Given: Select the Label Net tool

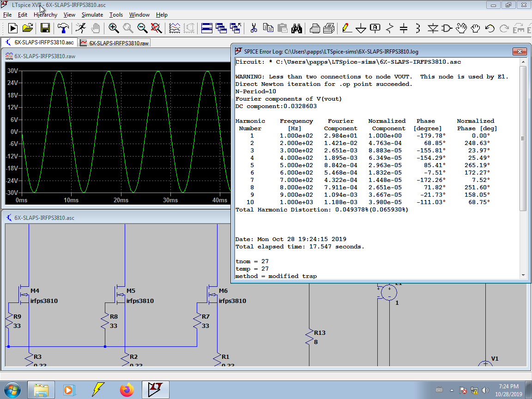Looking at the screenshot, I should pos(375,28).
